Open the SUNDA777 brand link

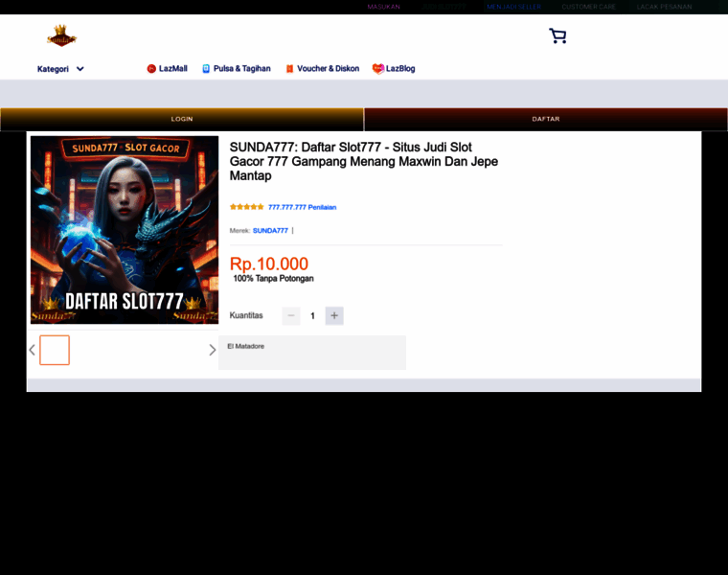coord(270,231)
